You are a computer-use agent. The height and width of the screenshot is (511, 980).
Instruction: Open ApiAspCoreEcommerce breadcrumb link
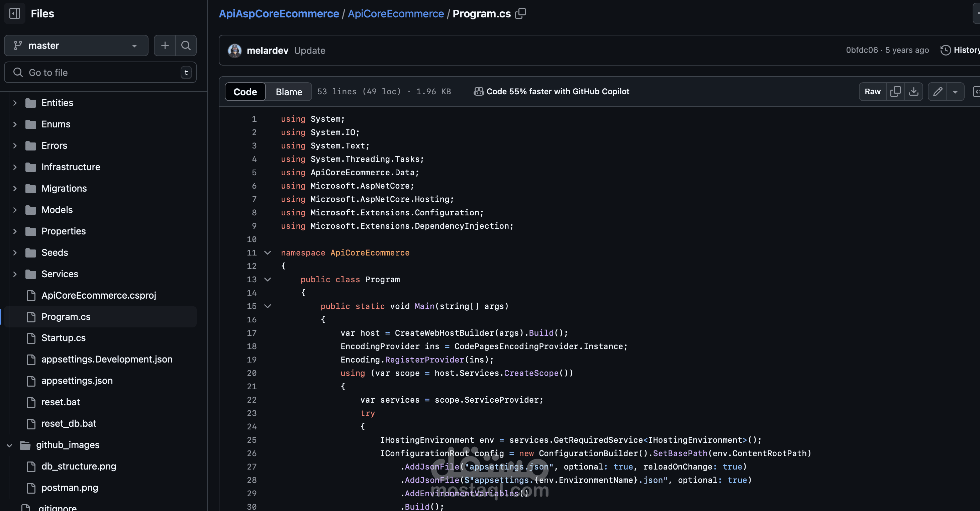[x=279, y=14]
